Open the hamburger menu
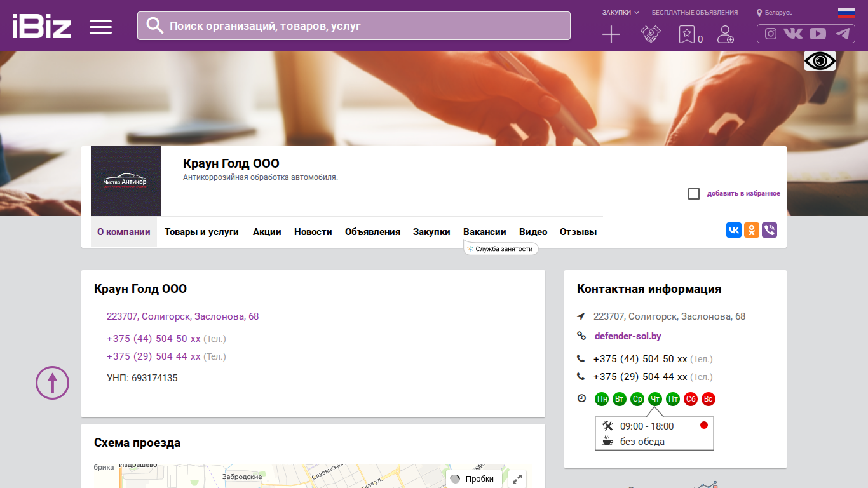The image size is (868, 488). [100, 27]
